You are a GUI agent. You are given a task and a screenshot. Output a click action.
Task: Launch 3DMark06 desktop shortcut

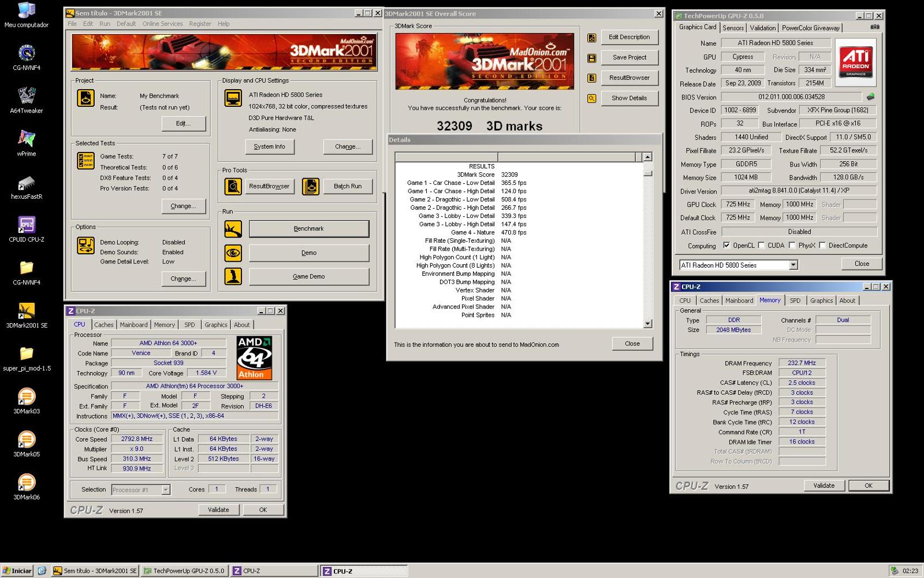[x=27, y=487]
